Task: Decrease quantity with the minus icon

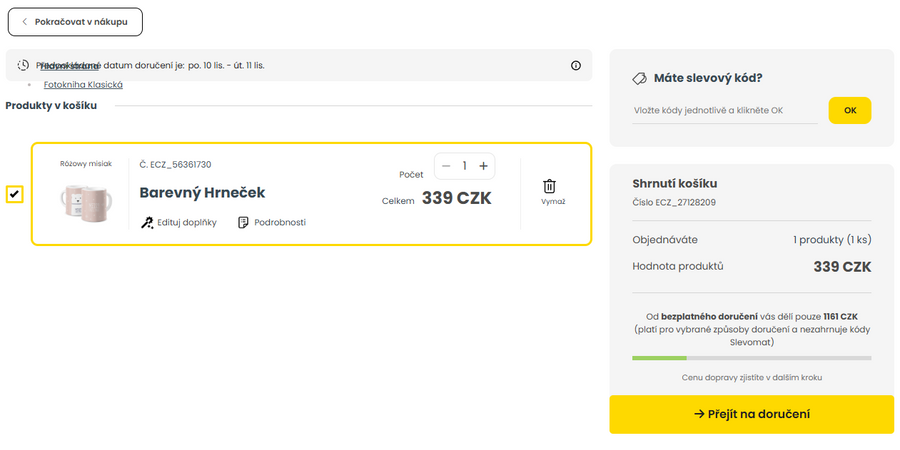Action: click(446, 166)
